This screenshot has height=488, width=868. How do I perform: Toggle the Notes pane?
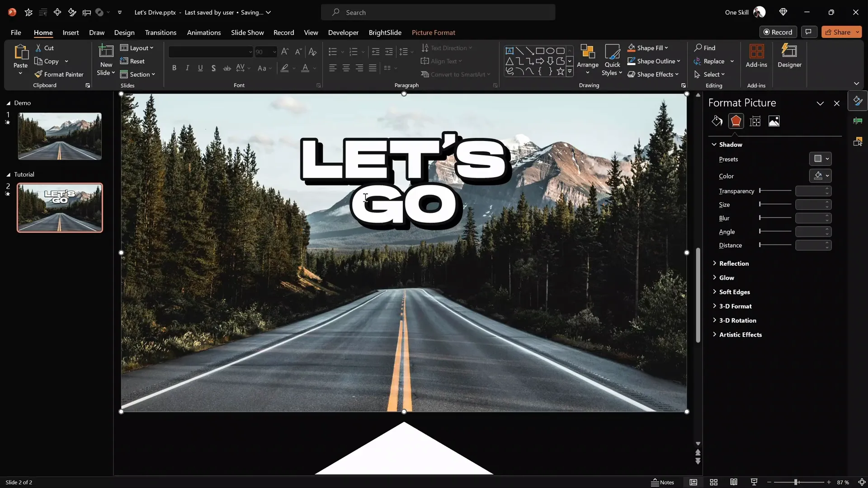coord(663,482)
